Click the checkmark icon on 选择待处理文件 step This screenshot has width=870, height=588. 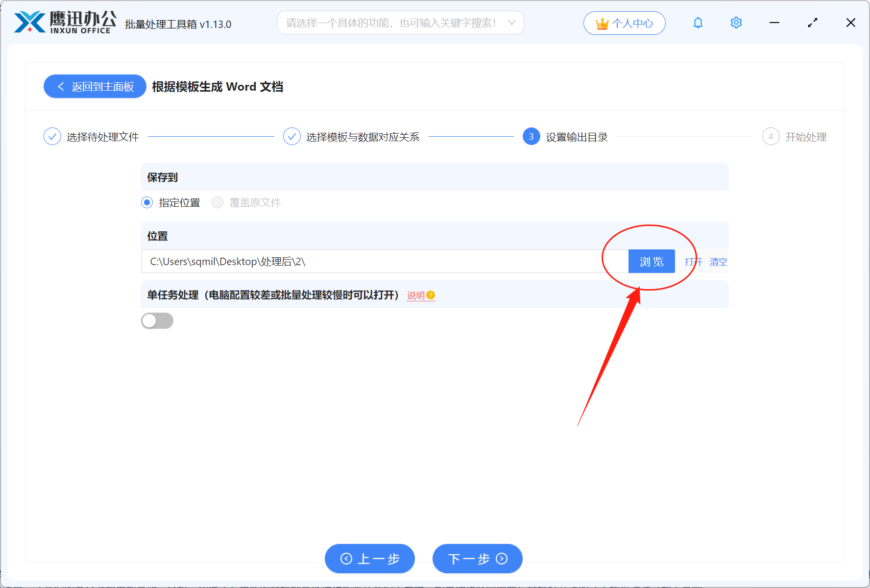click(x=52, y=136)
